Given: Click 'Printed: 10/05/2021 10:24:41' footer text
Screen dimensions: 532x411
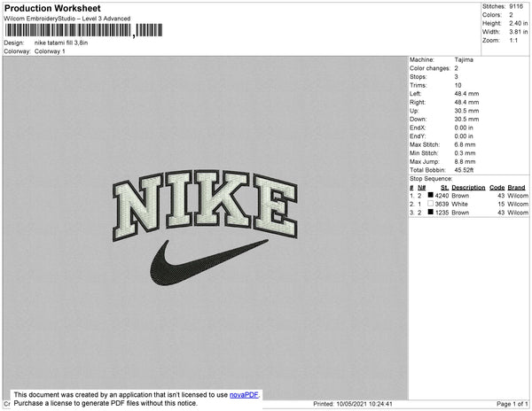Looking at the screenshot, I should [353, 404].
